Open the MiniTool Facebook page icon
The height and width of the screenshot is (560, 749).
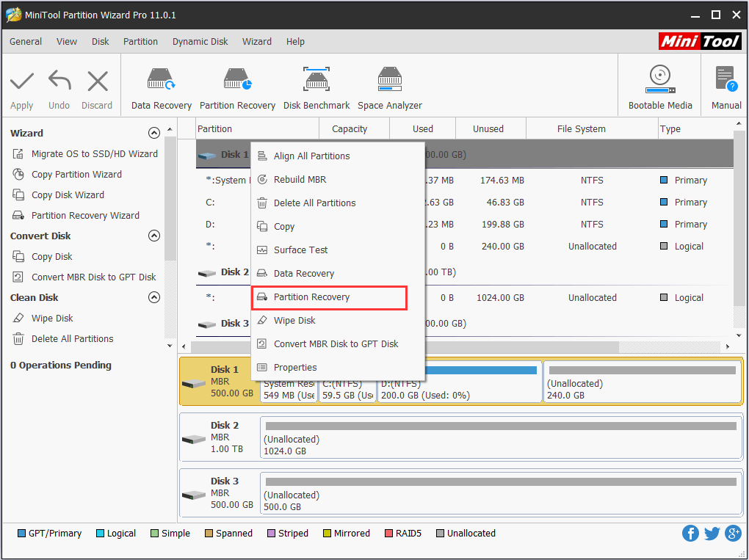690,534
